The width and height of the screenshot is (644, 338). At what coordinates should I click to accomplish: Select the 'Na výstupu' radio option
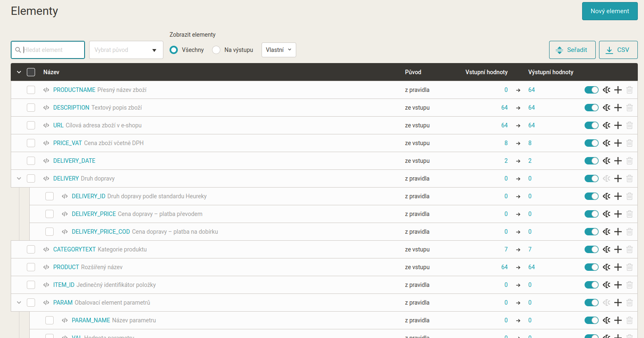pyautogui.click(x=216, y=50)
